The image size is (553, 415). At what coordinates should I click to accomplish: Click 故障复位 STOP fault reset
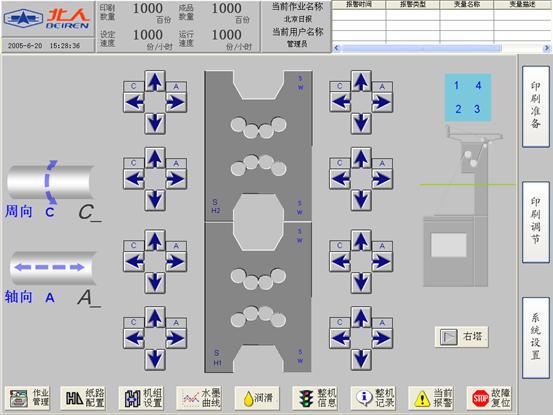pyautogui.click(x=489, y=398)
